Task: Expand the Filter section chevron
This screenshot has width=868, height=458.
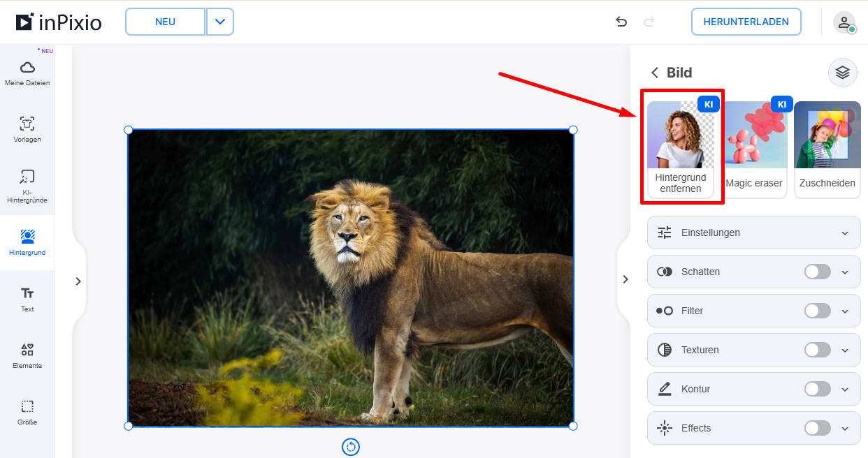Action: click(845, 311)
